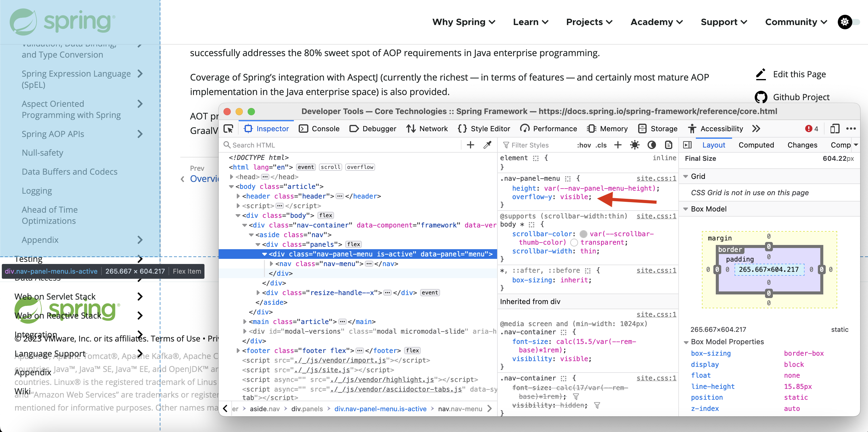The width and height of the screenshot is (868, 432).
Task: Click filter icon next to struck-through font-size
Action: point(576,397)
